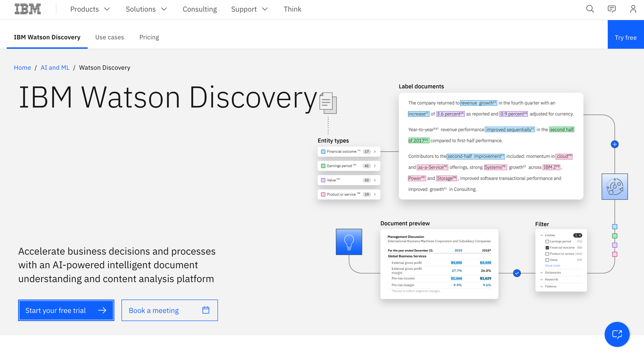This screenshot has height=359, width=644.
Task: Check Value in the Filter panel
Action: point(547,260)
